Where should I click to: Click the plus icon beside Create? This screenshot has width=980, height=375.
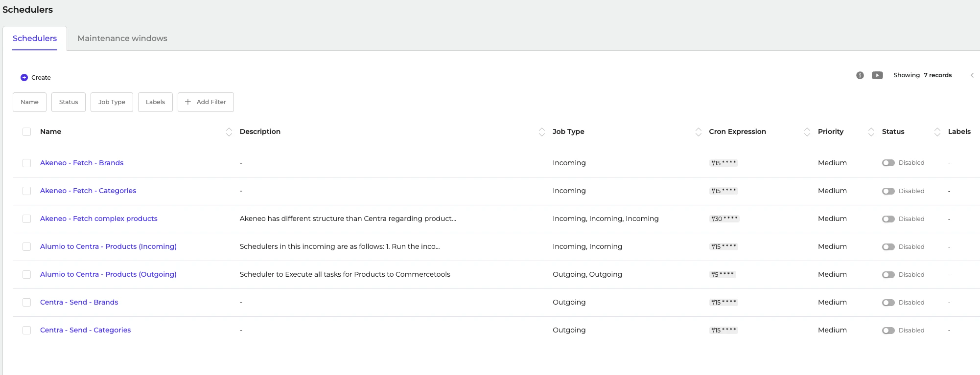pyautogui.click(x=24, y=77)
